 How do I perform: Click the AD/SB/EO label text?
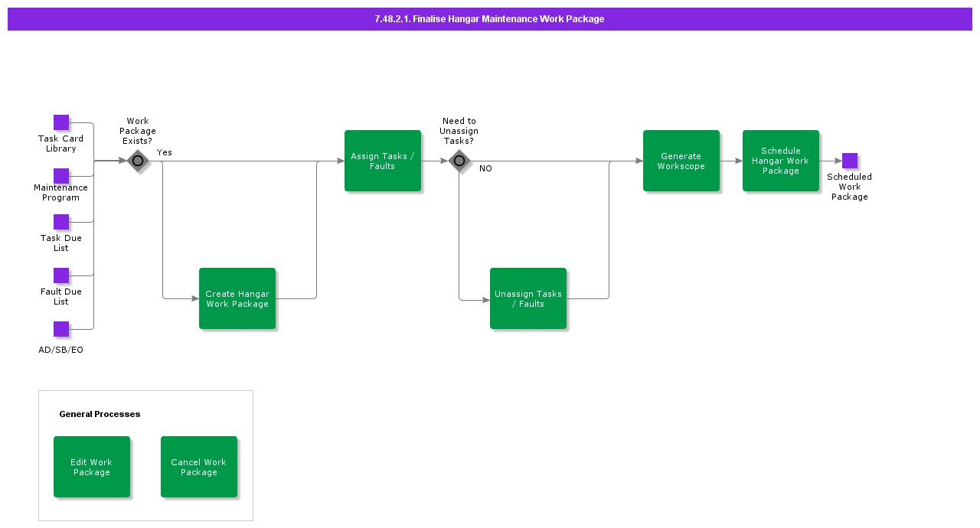(61, 350)
